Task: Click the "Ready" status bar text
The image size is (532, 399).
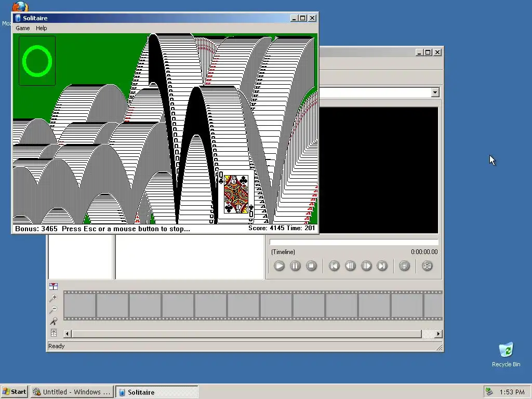Action: 56,346
